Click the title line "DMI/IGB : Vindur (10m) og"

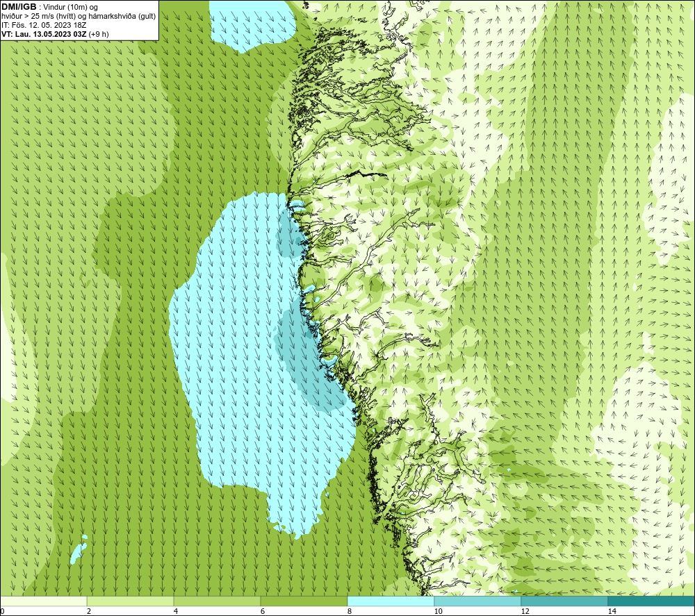(x=49, y=7)
